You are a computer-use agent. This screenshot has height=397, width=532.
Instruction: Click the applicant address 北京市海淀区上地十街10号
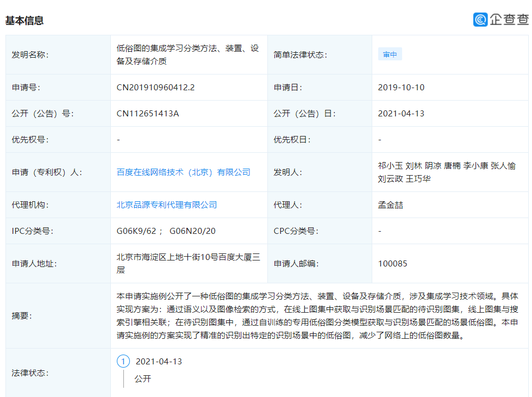[167, 257]
